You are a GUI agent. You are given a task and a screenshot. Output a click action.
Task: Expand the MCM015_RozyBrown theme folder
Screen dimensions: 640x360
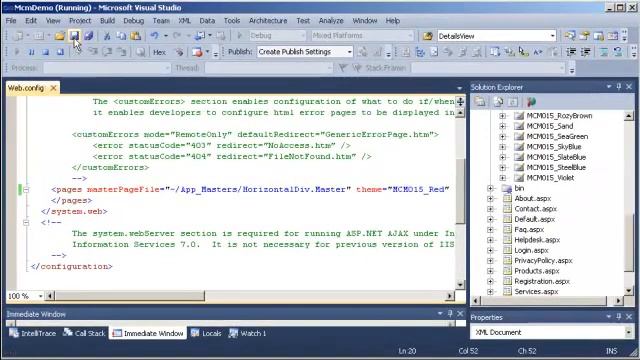click(x=502, y=116)
